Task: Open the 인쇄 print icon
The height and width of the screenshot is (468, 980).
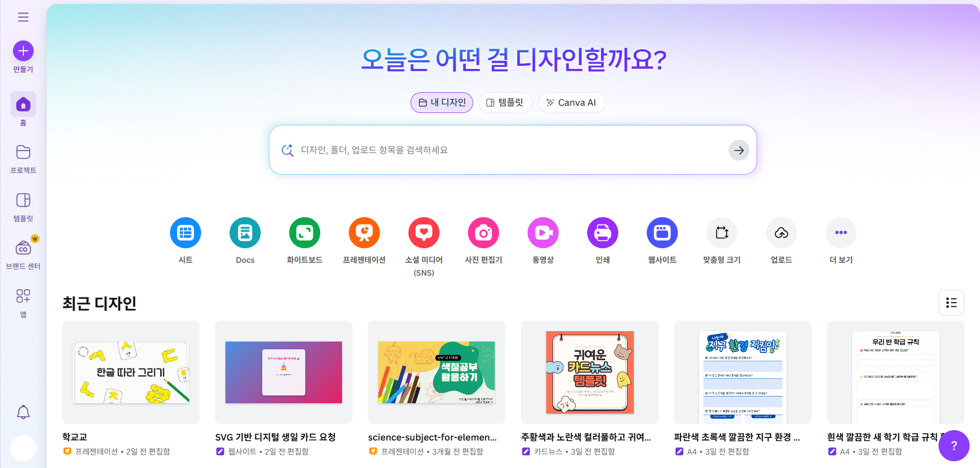Action: pyautogui.click(x=603, y=233)
